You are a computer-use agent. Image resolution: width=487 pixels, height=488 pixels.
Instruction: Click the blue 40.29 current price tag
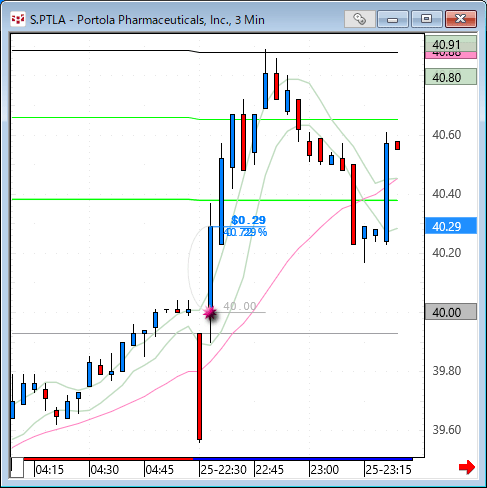451,226
